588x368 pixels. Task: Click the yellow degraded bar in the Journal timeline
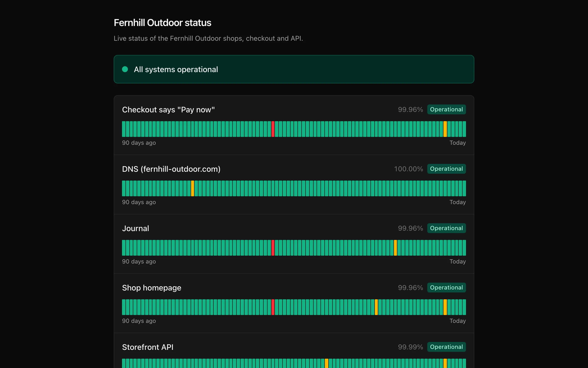click(395, 248)
